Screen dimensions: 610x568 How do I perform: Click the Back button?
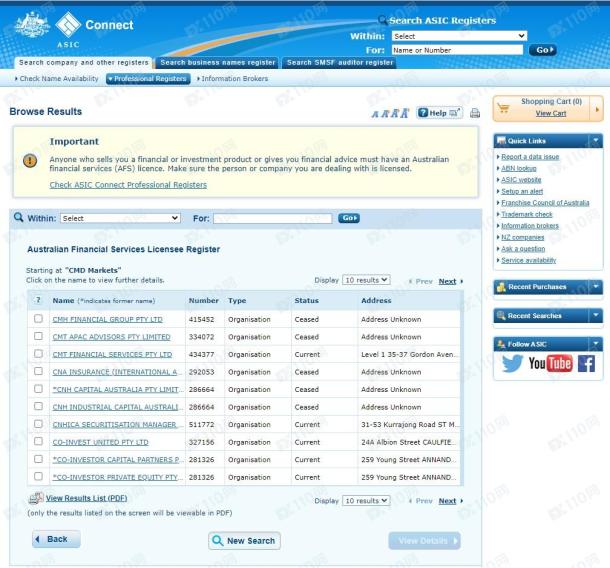[x=56, y=539]
